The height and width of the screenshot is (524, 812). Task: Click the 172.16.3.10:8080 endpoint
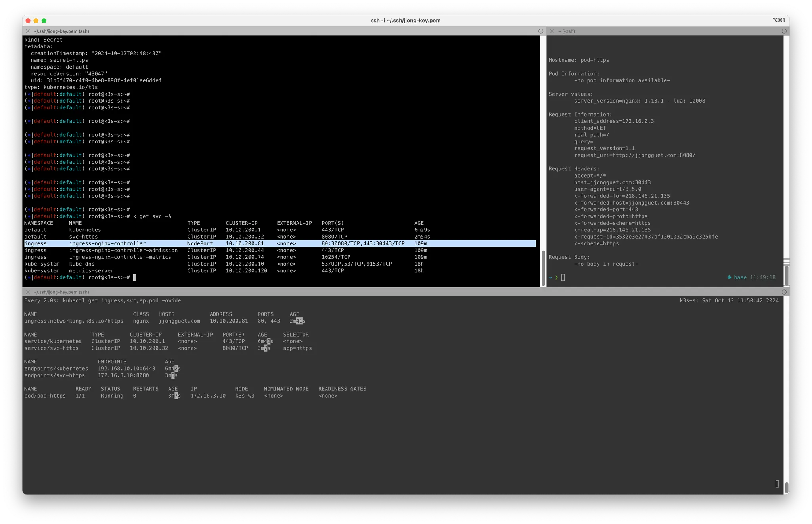123,375
